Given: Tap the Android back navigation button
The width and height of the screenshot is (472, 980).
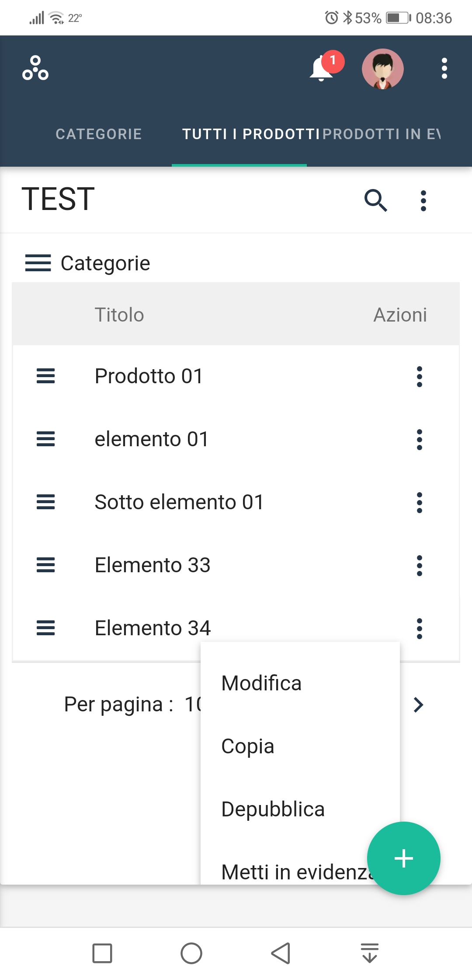Looking at the screenshot, I should coord(280,953).
